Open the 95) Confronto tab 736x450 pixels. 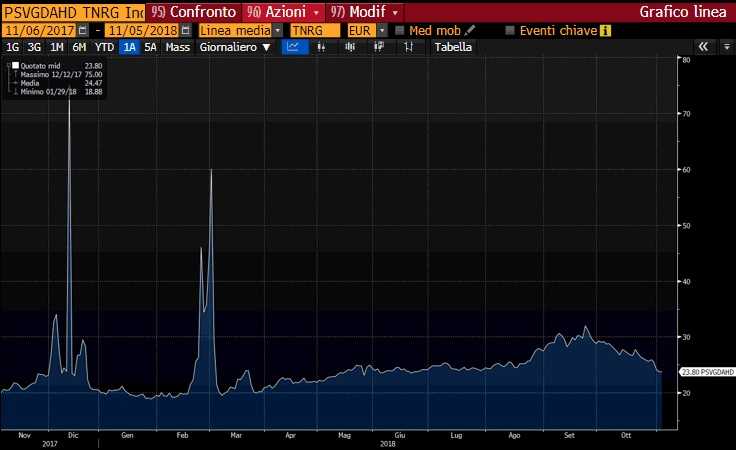[194, 12]
